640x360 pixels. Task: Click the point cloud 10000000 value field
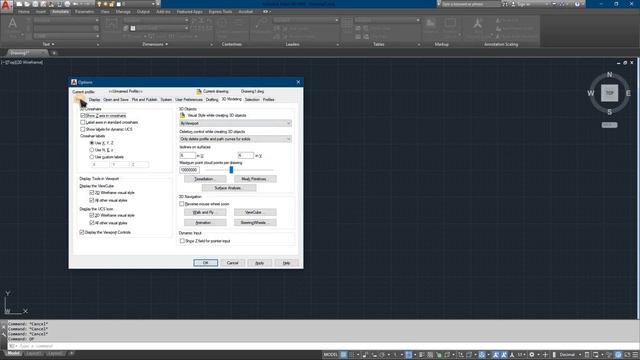point(189,170)
